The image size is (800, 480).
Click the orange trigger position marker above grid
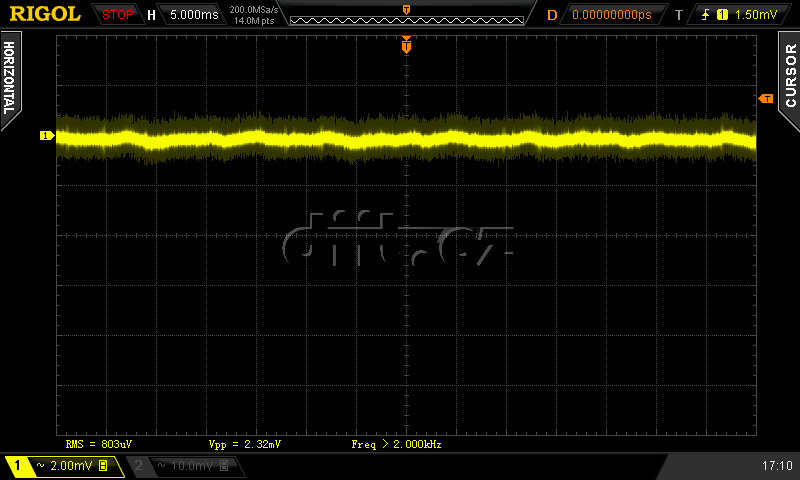406,46
